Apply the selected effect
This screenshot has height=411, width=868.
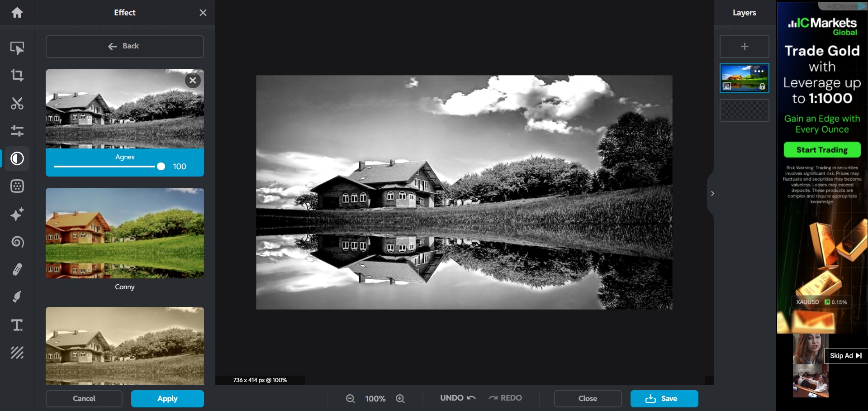tap(167, 399)
